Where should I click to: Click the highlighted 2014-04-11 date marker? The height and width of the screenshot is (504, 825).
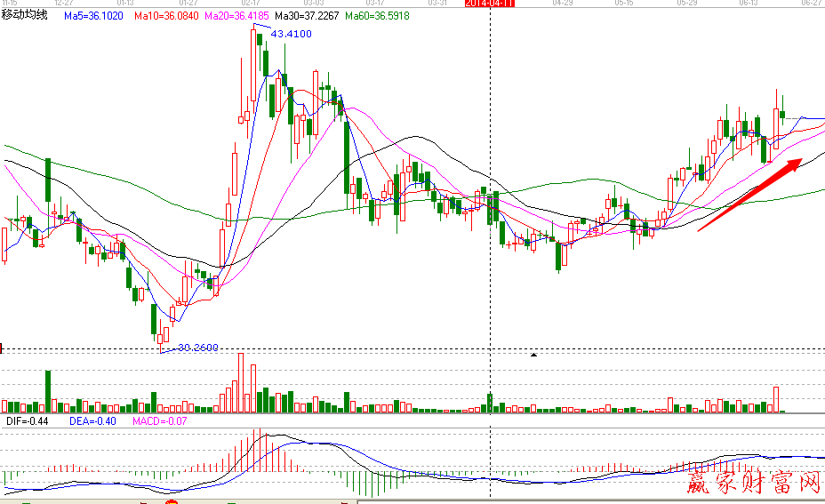click(x=490, y=4)
